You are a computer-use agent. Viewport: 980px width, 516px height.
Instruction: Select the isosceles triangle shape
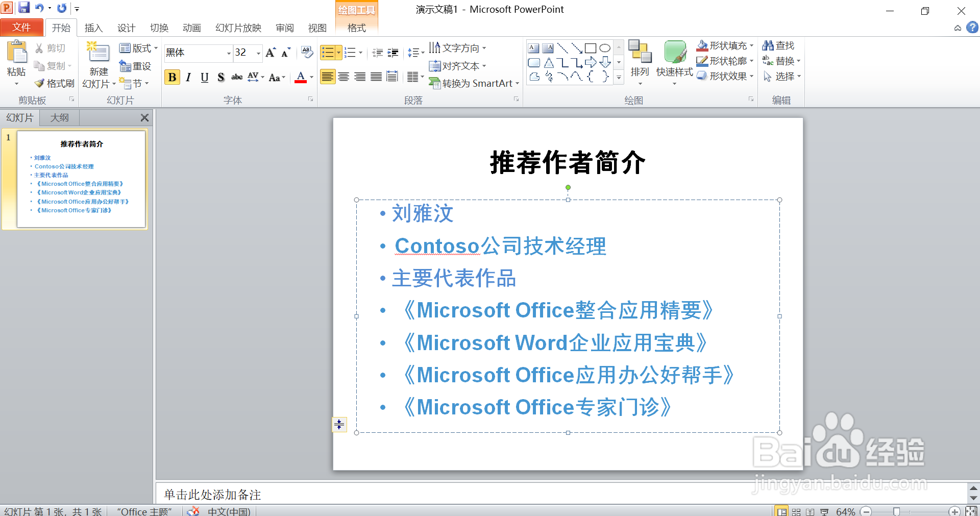coord(549,63)
